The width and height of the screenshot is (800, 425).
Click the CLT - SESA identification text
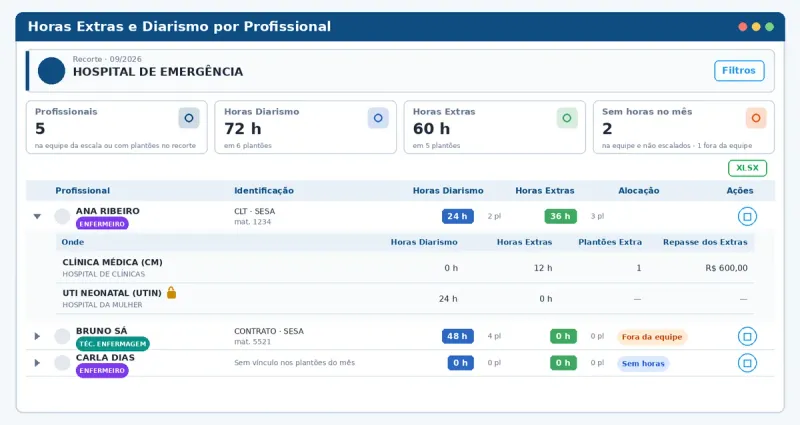pyautogui.click(x=255, y=211)
